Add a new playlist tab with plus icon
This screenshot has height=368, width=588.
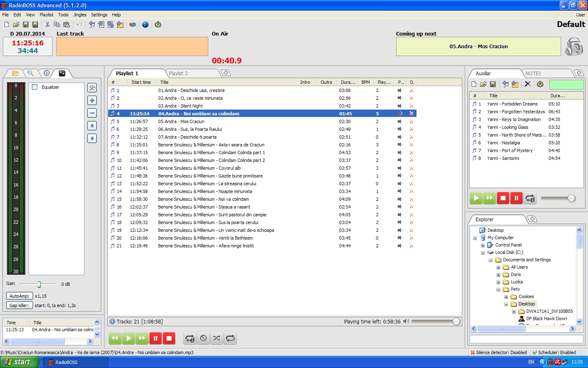[x=226, y=73]
